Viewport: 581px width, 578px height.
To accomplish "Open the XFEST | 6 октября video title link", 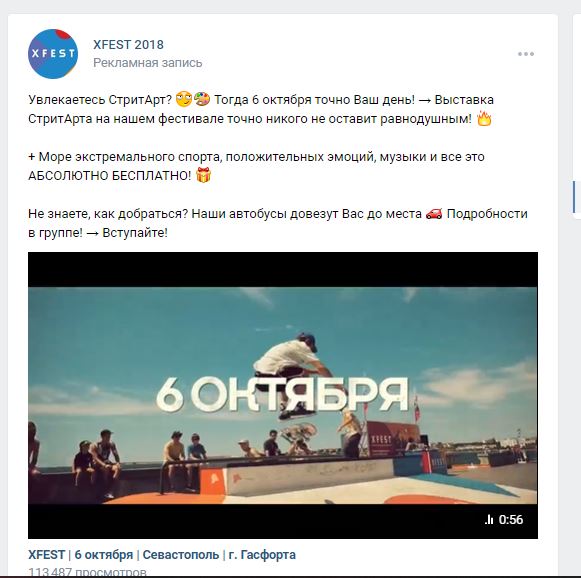I will [162, 555].
